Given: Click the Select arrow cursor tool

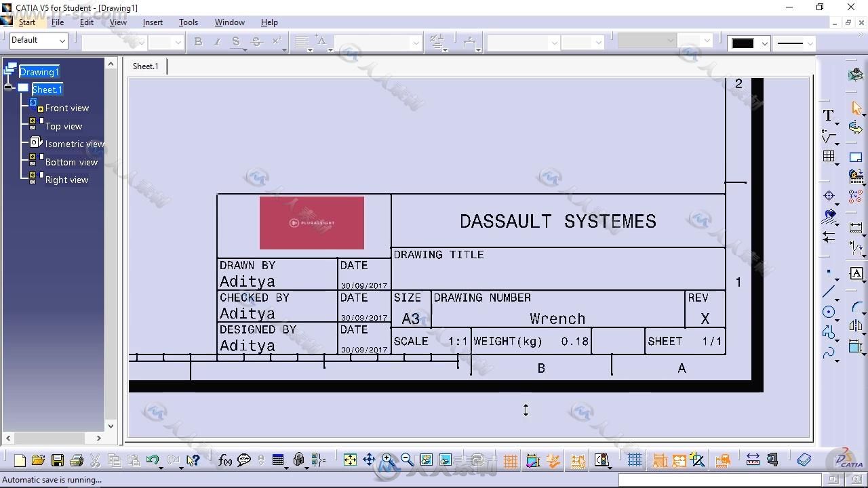Looking at the screenshot, I should point(856,108).
